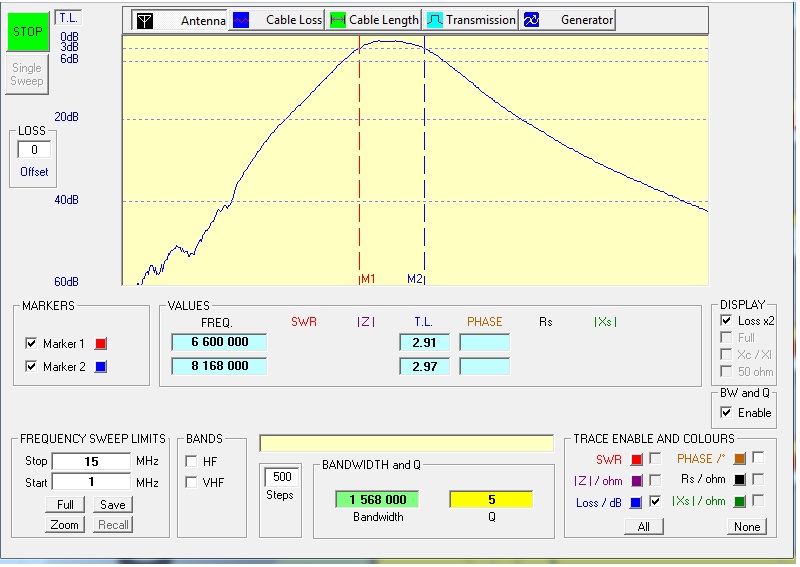Click the SWR red trace color swatch

(636, 459)
